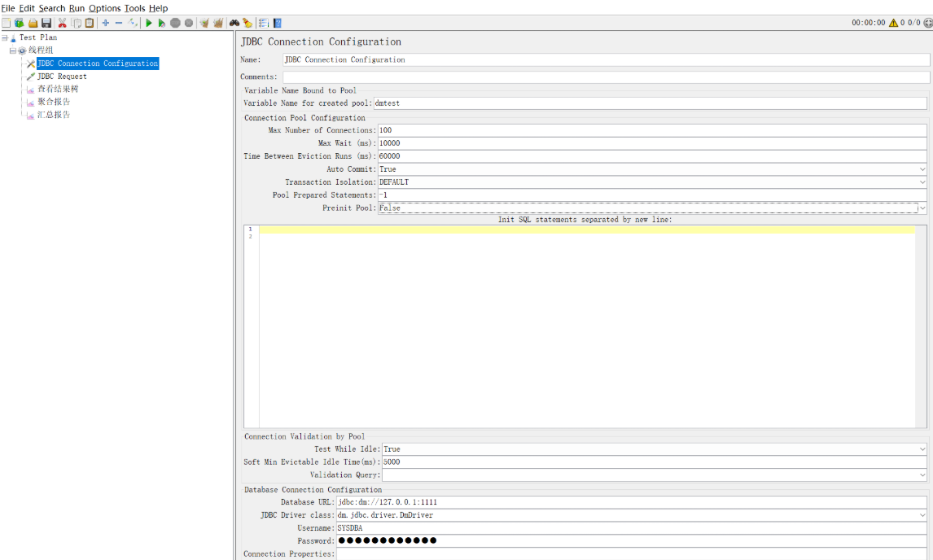This screenshot has width=933, height=560.
Task: Click Time Between Eviction Runs field
Action: [x=652, y=156]
